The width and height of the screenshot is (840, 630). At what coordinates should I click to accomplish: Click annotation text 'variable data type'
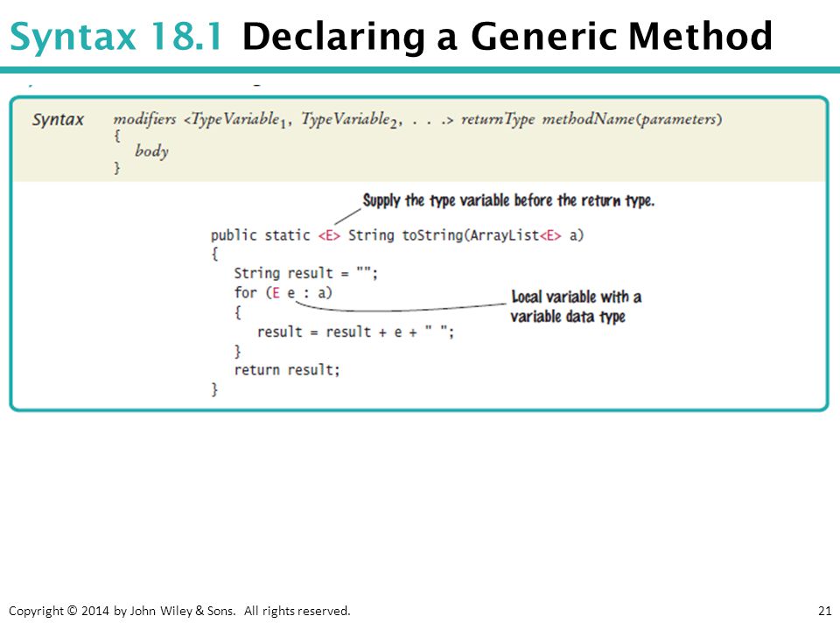coord(568,316)
